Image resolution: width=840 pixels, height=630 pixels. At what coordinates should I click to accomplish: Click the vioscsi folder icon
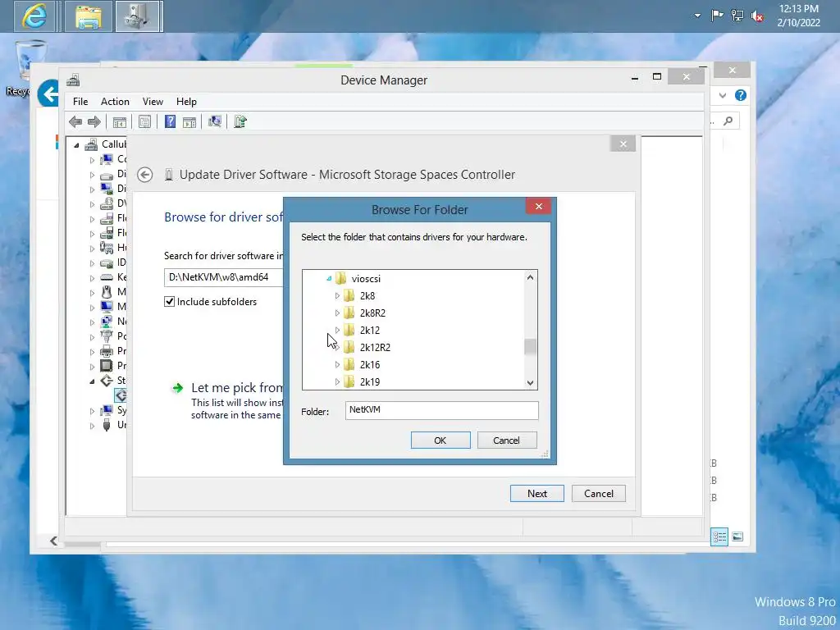[x=341, y=279]
